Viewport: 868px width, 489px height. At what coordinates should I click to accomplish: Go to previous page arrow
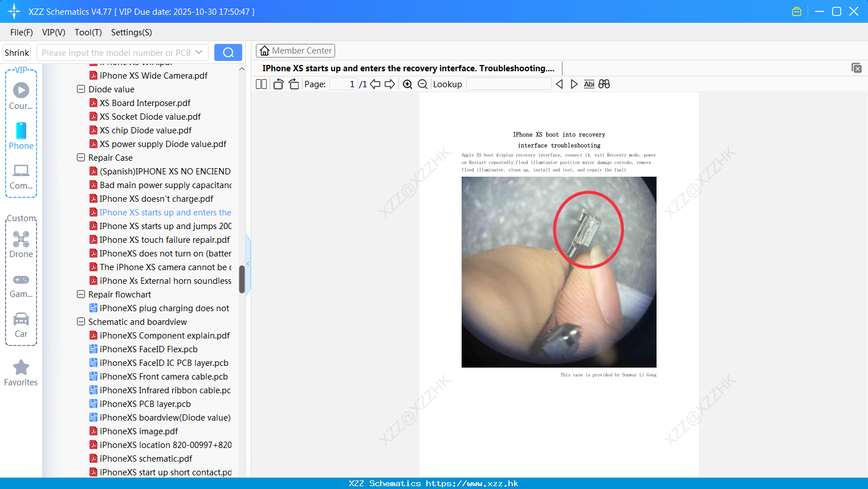[375, 84]
